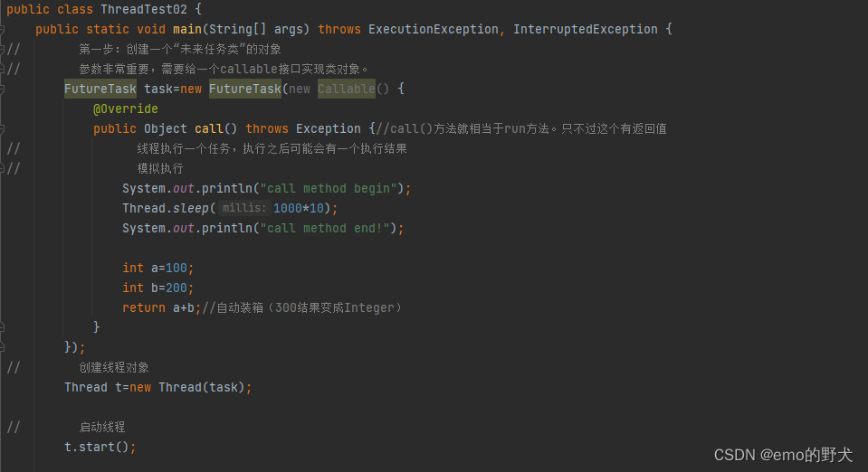Click the @Override annotation
The image size is (868, 472).
pyautogui.click(x=126, y=109)
